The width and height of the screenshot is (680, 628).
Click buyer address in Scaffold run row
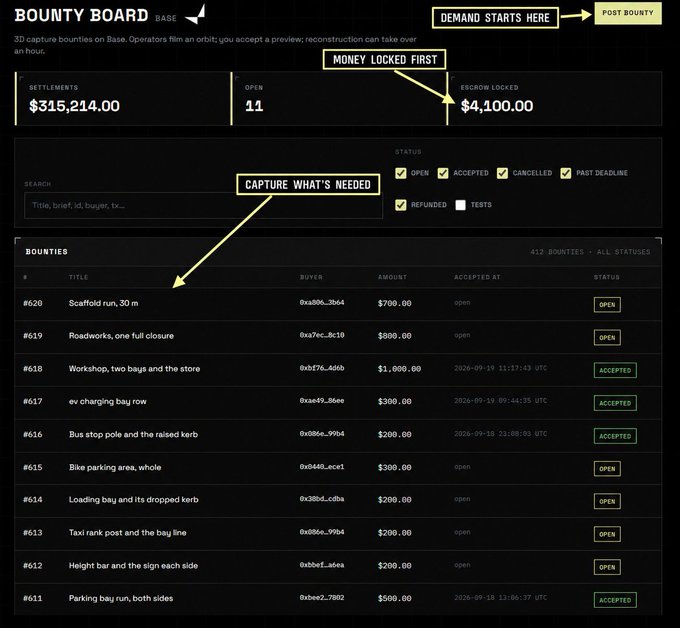click(x=322, y=302)
